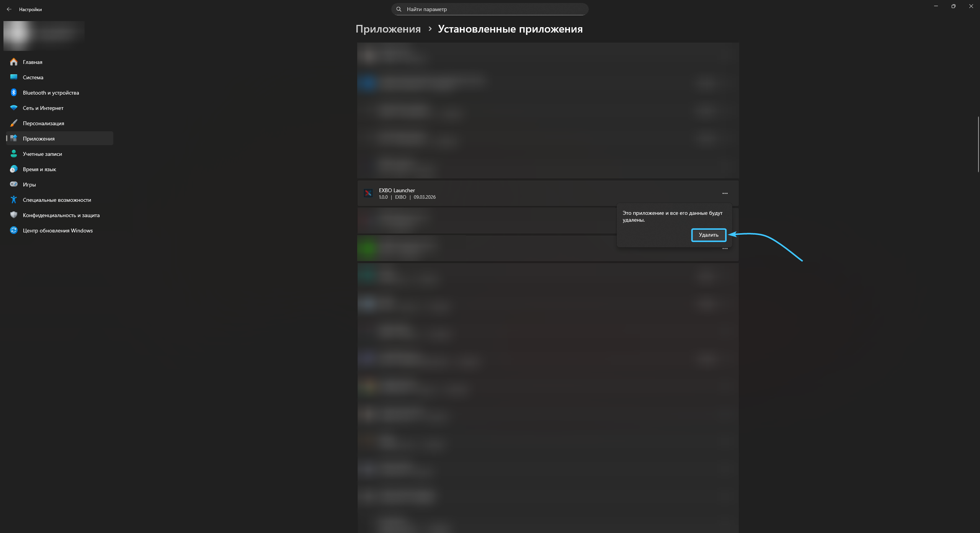Open the three-dot menu below the popup
Screen dimensions: 980x533
point(725,249)
